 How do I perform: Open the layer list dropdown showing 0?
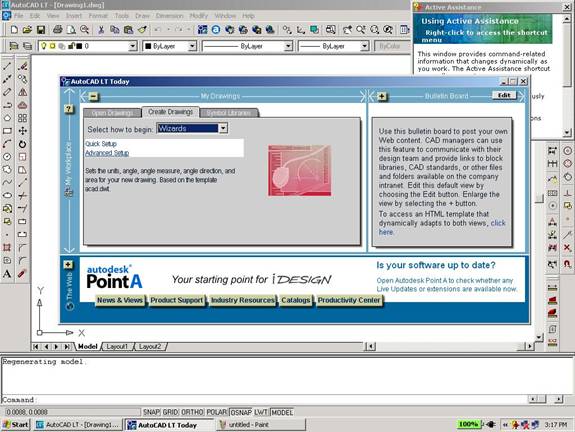coord(132,46)
